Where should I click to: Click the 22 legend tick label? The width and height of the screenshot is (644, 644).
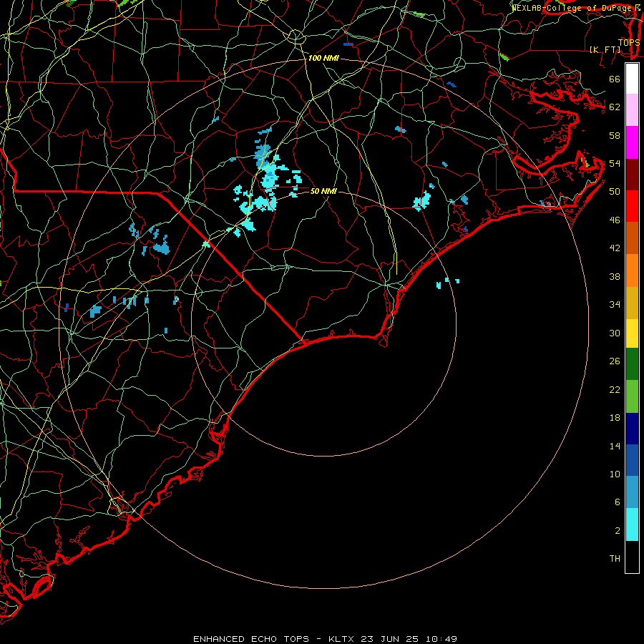pos(615,389)
